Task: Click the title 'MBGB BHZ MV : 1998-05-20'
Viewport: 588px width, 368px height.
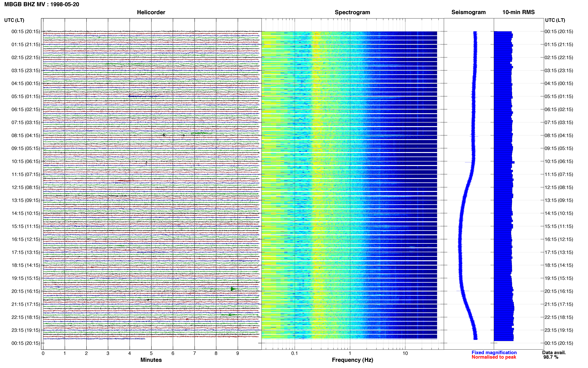Action: pos(42,4)
